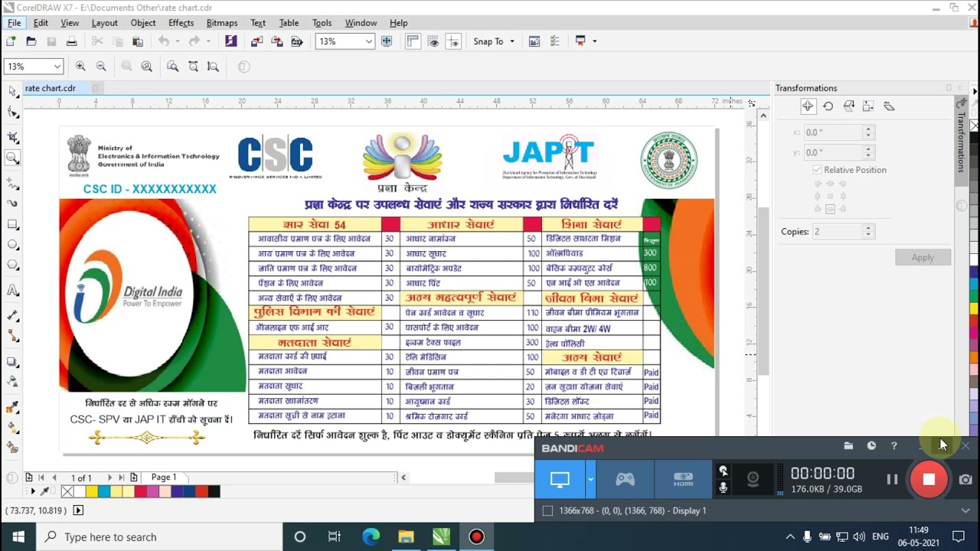Select the Shape tool in toolbox
Screen dimensions: 980x551
[x=12, y=113]
